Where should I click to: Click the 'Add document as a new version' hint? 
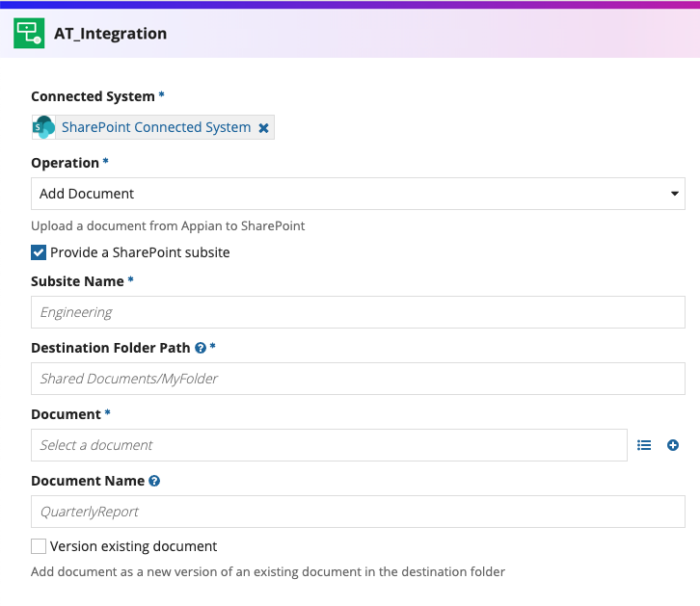[x=268, y=571]
